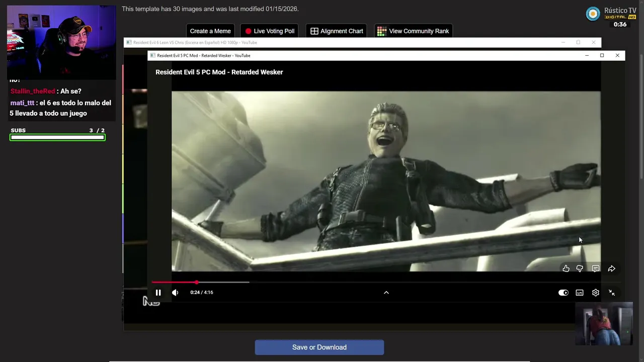This screenshot has height=362, width=644.
Task: Click the 0:24 / 4:16 time display
Action: [x=202, y=293]
